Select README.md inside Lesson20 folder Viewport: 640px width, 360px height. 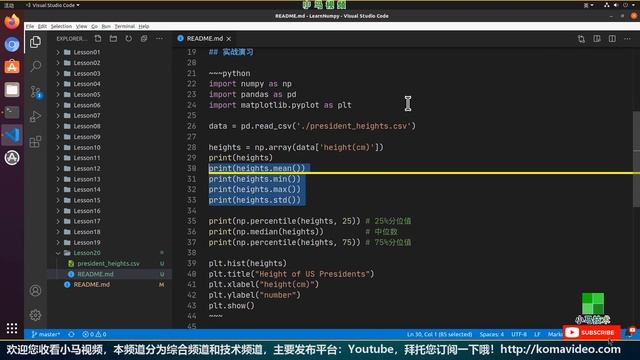(x=95, y=274)
